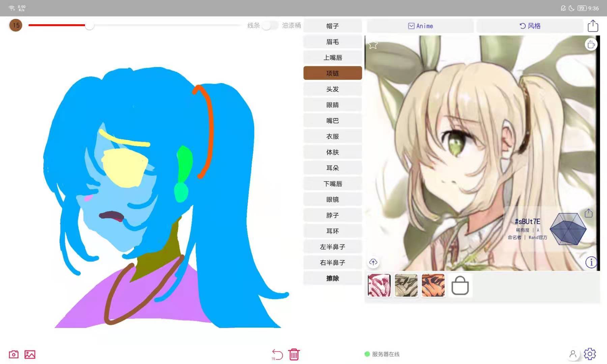Tap the blue hexagon gem on style card
Viewport: 607px width, 364px height.
[568, 229]
